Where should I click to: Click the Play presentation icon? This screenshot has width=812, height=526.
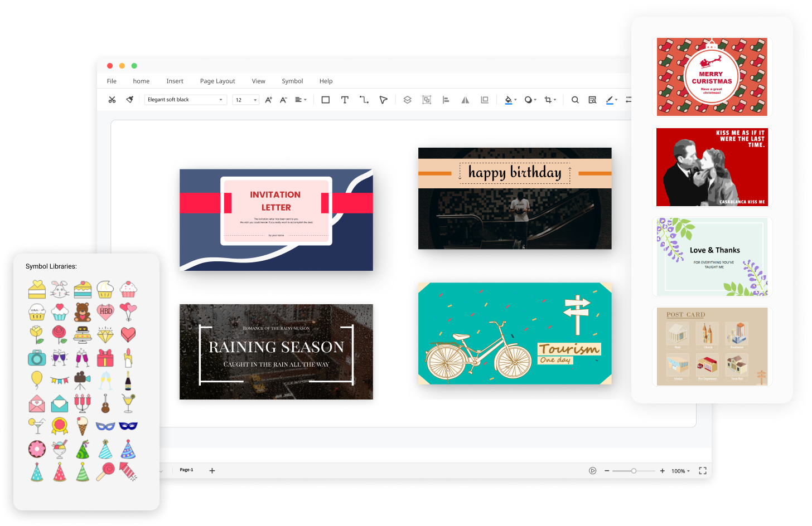click(593, 471)
